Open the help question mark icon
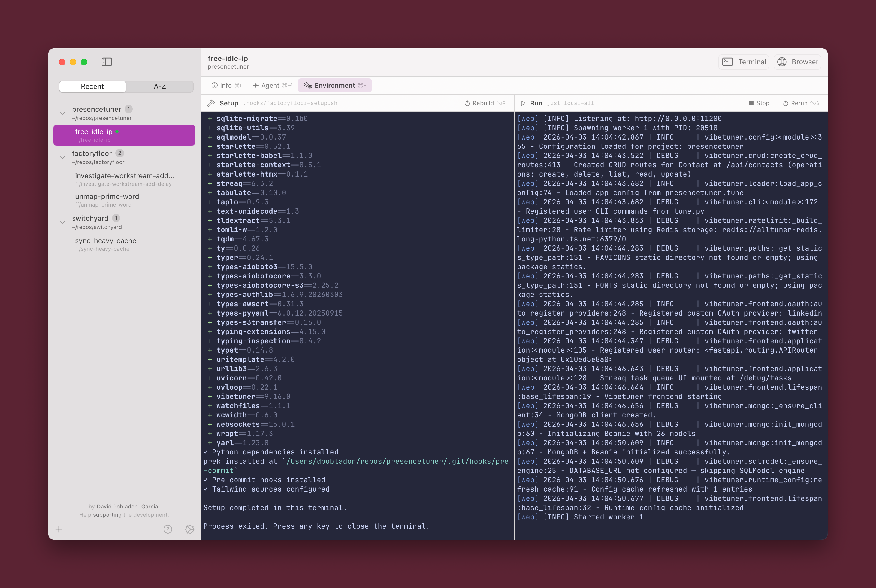Image resolution: width=876 pixels, height=588 pixels. 168,529
